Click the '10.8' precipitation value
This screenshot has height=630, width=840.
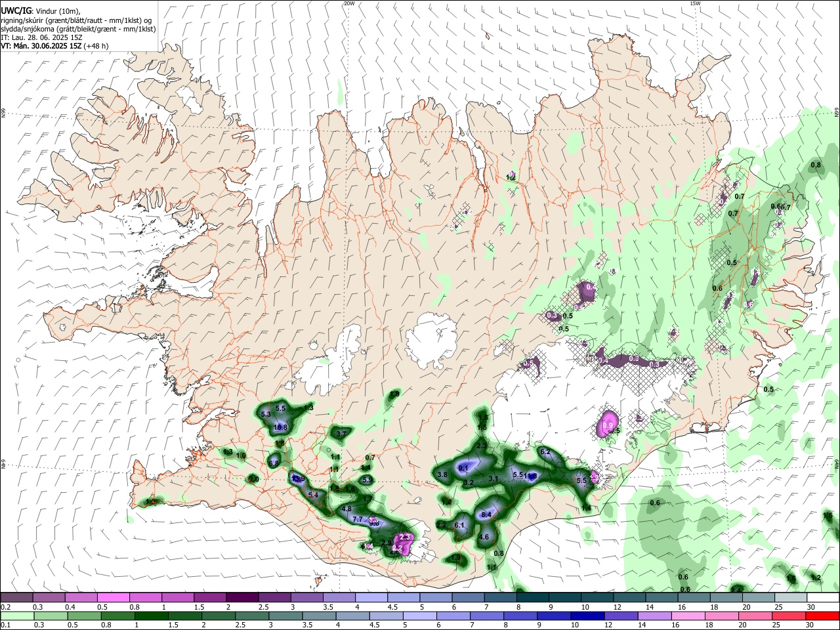point(280,427)
